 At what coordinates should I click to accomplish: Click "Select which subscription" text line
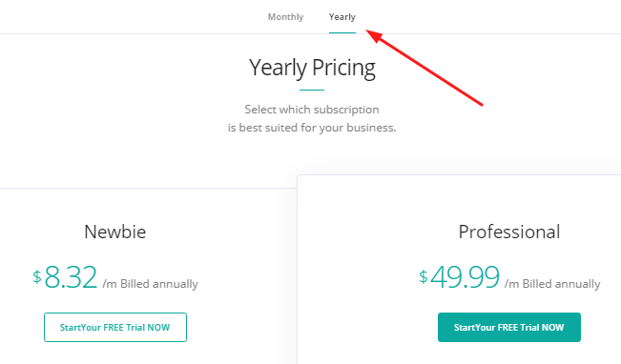point(312,110)
